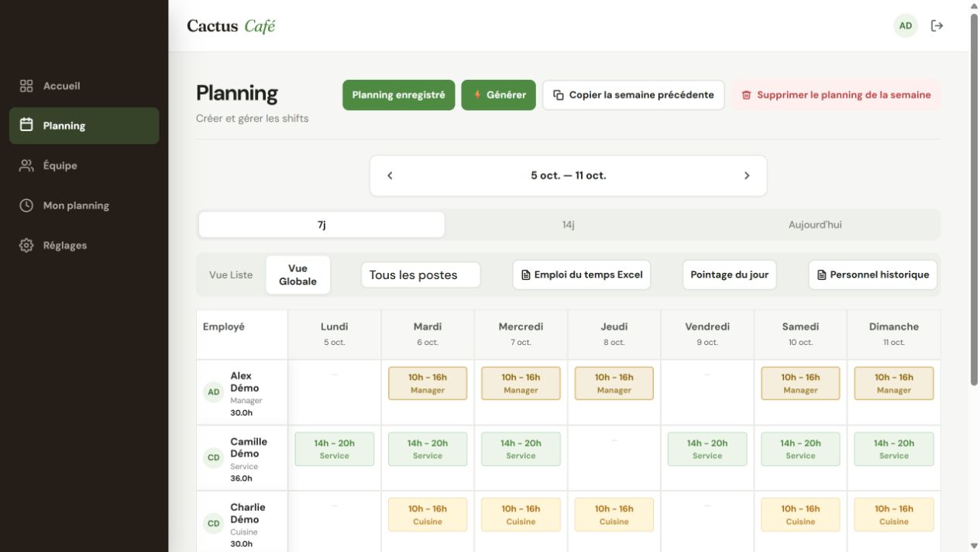
Task: Click the Emploi du temps Excel button
Action: (x=581, y=275)
